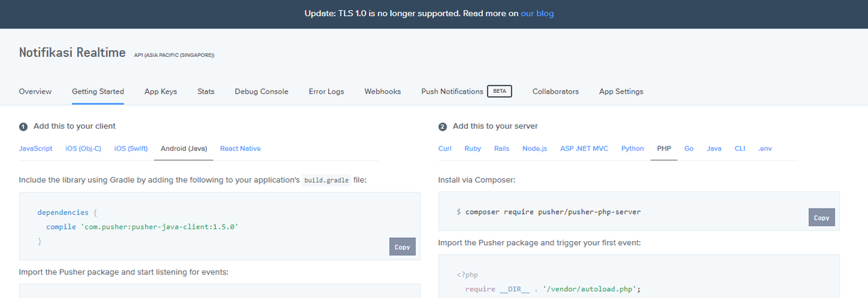Click the 'Add this to your server' heading

(495, 126)
